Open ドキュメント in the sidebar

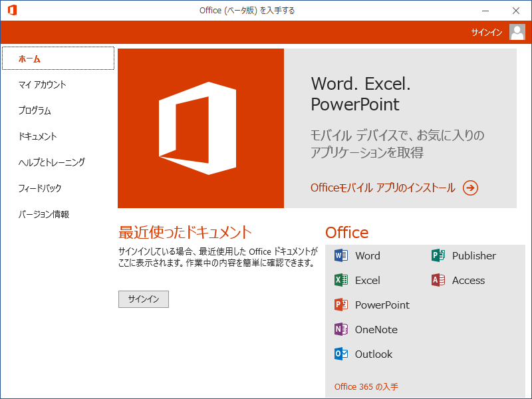tap(38, 136)
